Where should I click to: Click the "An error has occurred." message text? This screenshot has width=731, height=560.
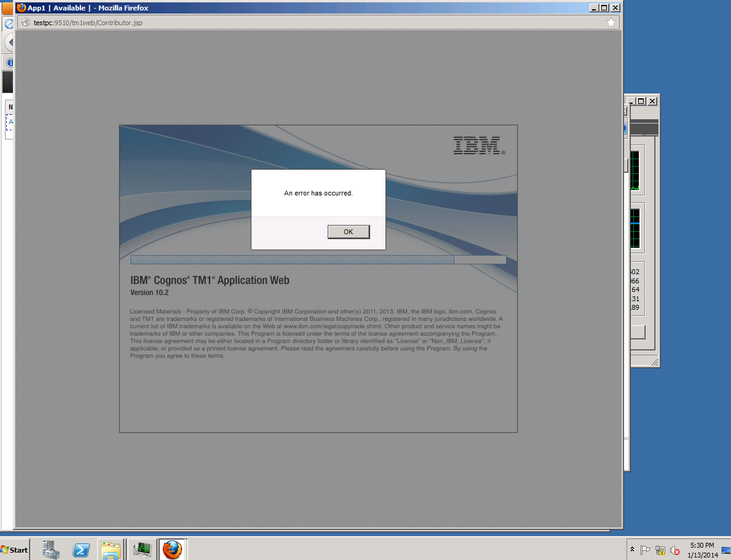pyautogui.click(x=318, y=193)
